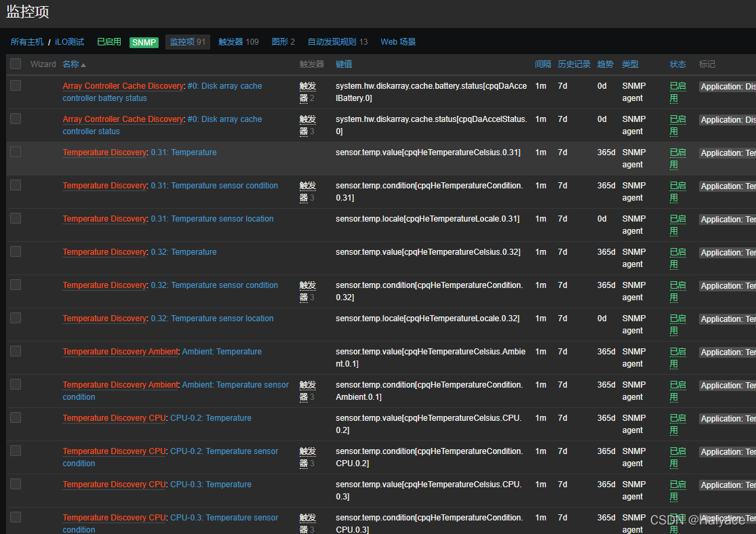Open the 自动发现规则 13 tab
This screenshot has width=756, height=534.
coord(337,42)
